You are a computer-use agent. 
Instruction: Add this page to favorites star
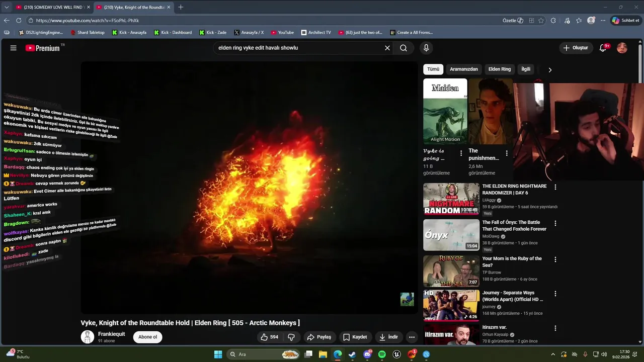pos(541,21)
